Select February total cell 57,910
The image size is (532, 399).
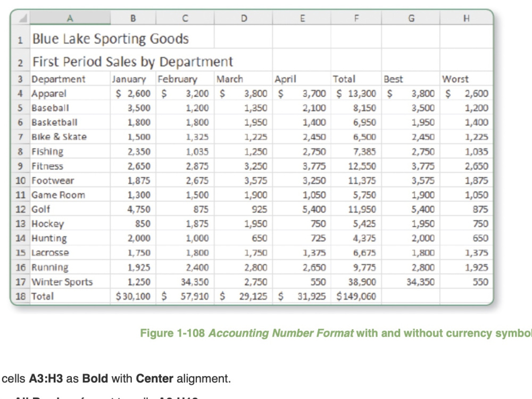(x=185, y=296)
